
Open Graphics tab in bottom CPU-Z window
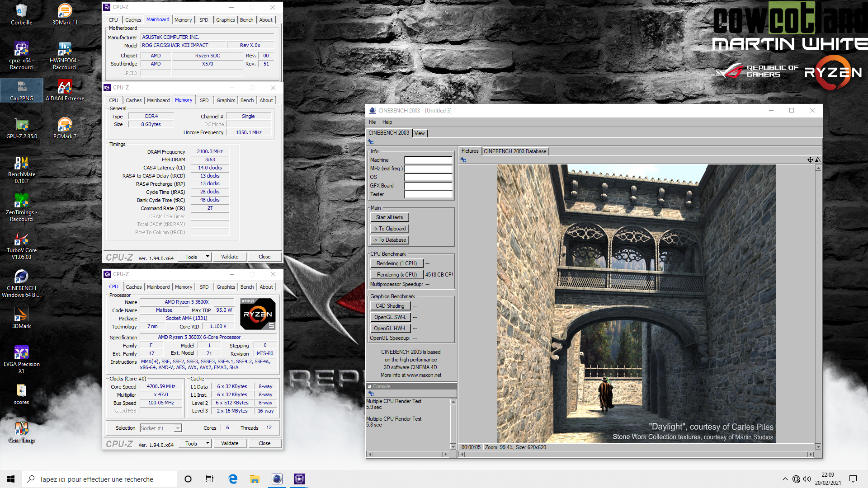click(226, 287)
